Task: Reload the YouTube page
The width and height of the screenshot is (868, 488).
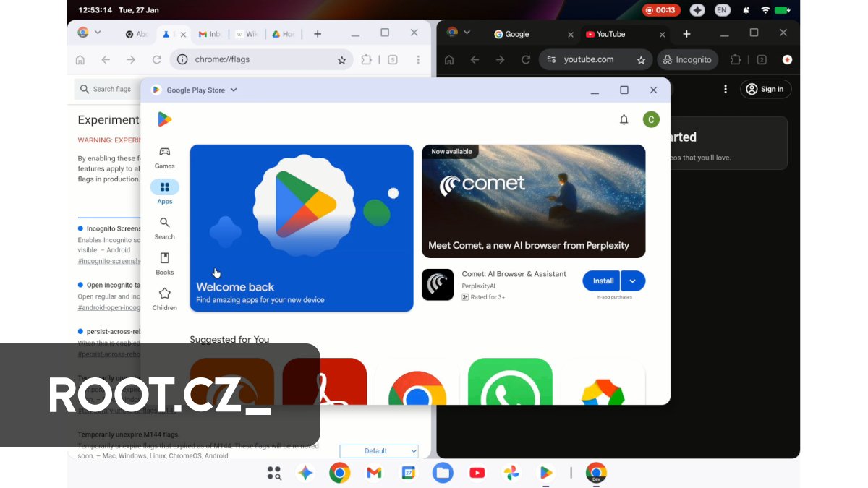Action: [526, 60]
